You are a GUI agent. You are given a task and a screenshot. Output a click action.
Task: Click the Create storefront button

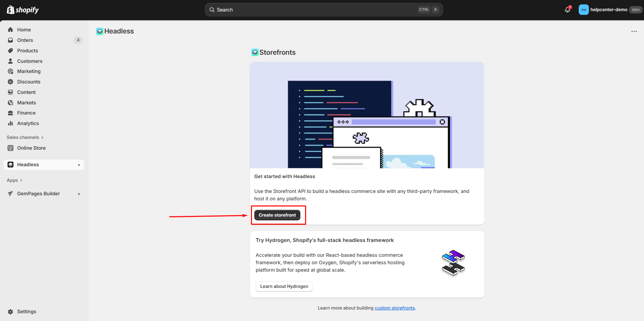[277, 215]
